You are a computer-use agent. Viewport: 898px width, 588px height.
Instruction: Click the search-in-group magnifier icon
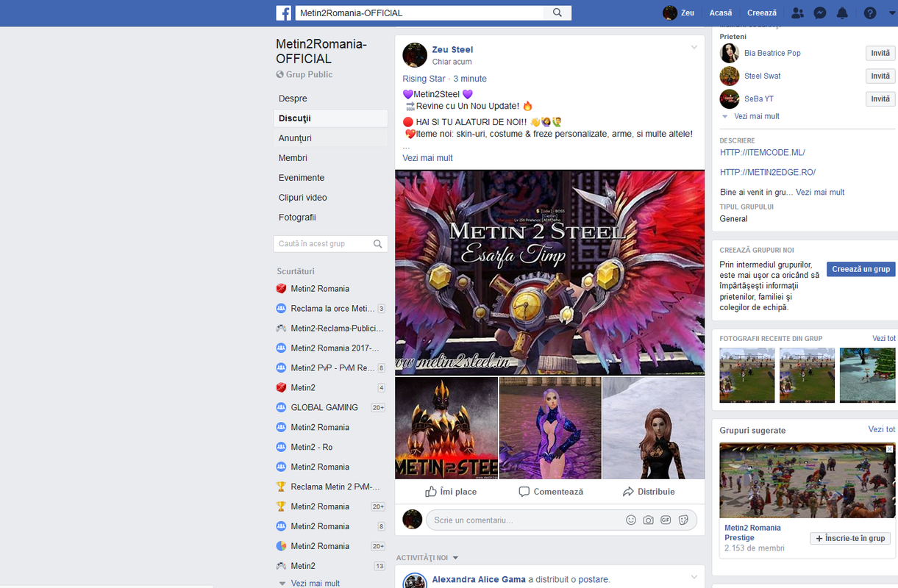click(378, 244)
